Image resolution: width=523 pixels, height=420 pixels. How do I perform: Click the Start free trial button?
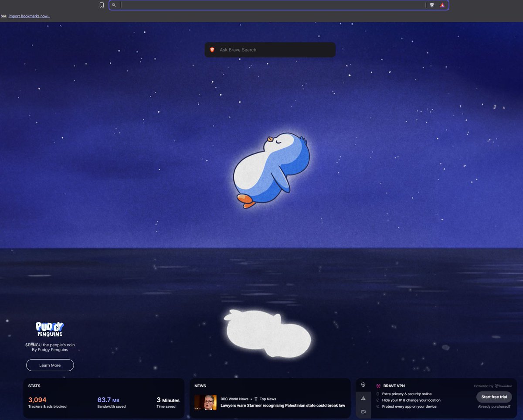pyautogui.click(x=494, y=397)
